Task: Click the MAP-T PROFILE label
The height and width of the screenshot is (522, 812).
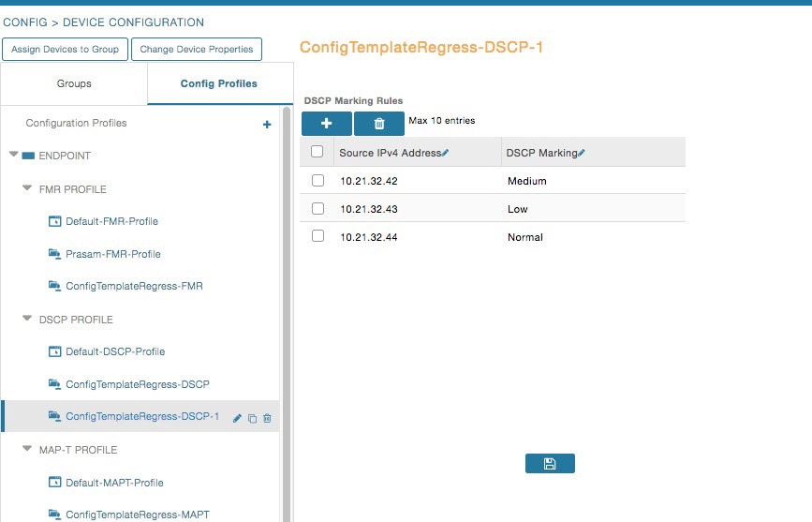Action: pos(78,450)
